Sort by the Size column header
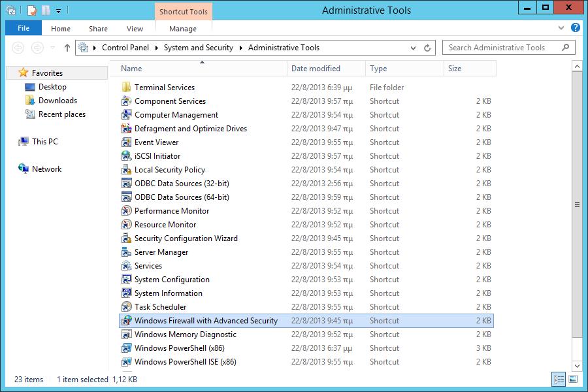588x392 pixels. coord(470,69)
